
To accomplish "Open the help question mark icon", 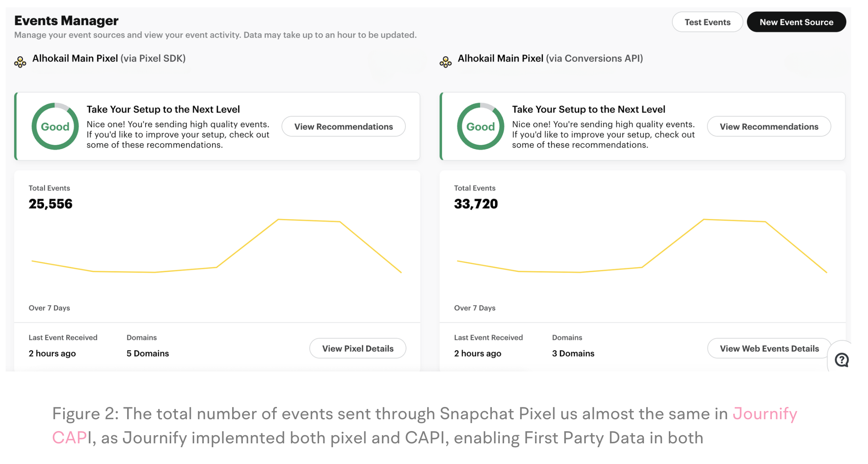I will click(x=842, y=360).
